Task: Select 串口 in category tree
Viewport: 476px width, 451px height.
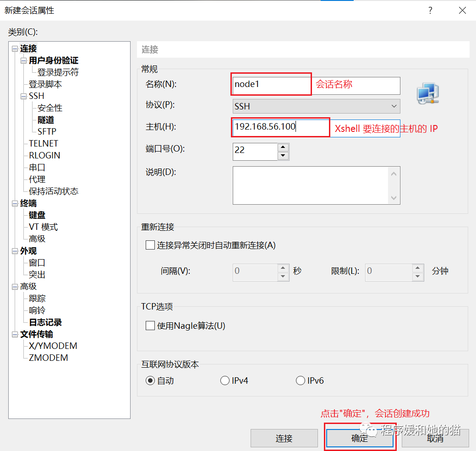Action: pyautogui.click(x=37, y=168)
